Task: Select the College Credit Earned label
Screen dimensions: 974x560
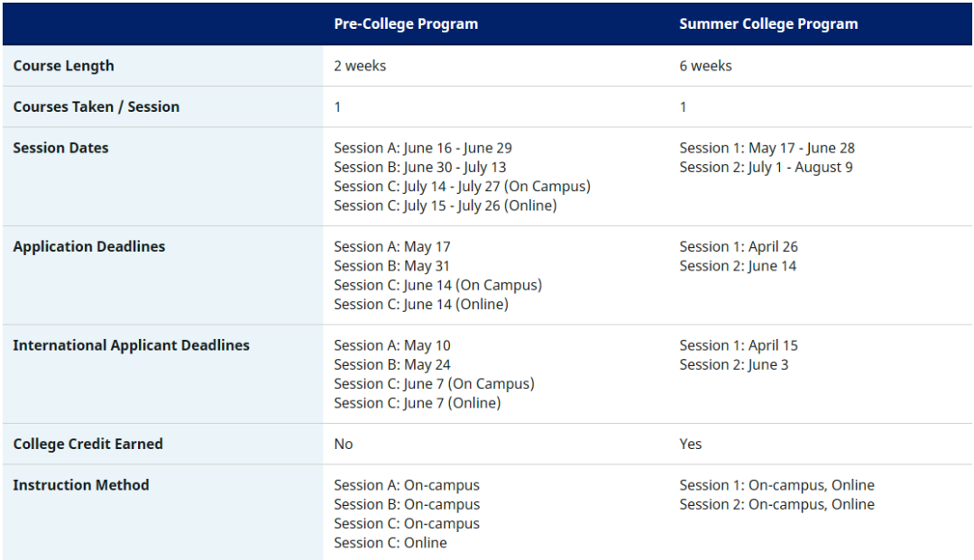Action: [x=87, y=444]
